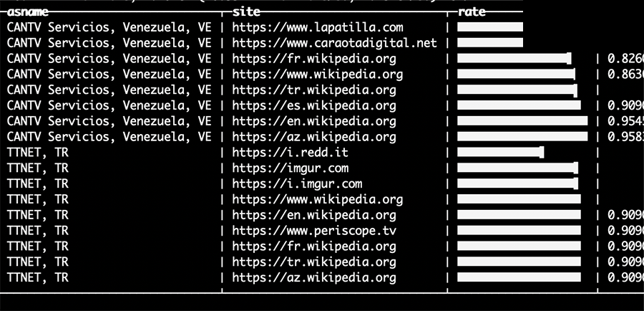Click the CANTV es.wikipedia.org URL
The image size is (644, 311).
pos(314,106)
